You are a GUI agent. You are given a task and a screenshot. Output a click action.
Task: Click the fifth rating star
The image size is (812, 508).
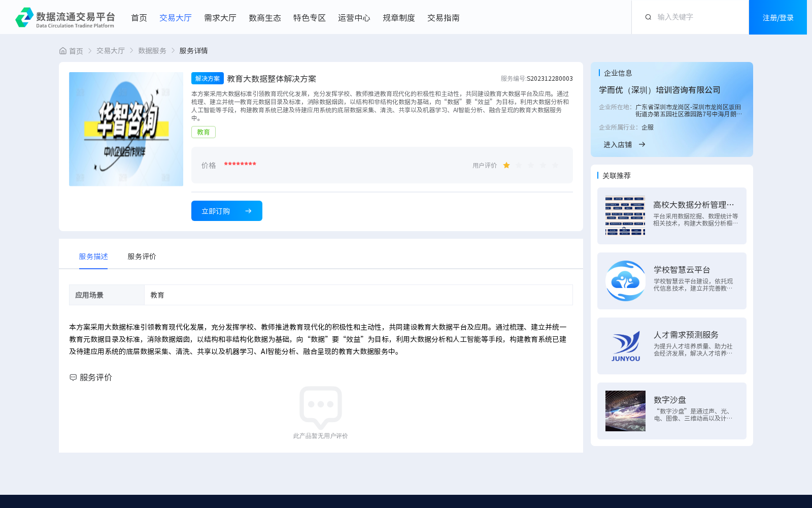coord(555,165)
